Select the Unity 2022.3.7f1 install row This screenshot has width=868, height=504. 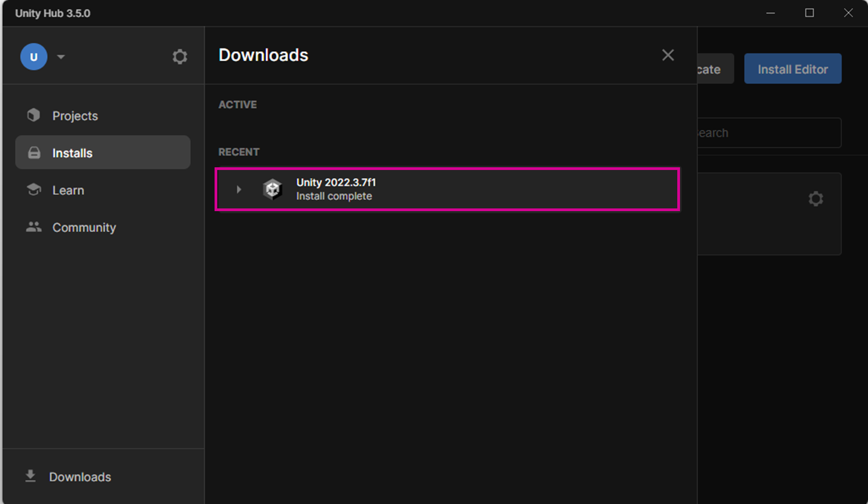pyautogui.click(x=448, y=189)
